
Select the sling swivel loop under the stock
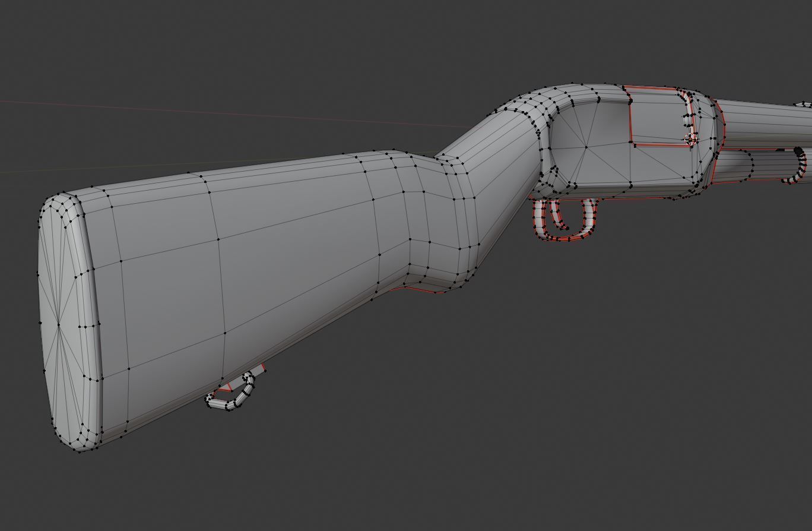[231, 391]
